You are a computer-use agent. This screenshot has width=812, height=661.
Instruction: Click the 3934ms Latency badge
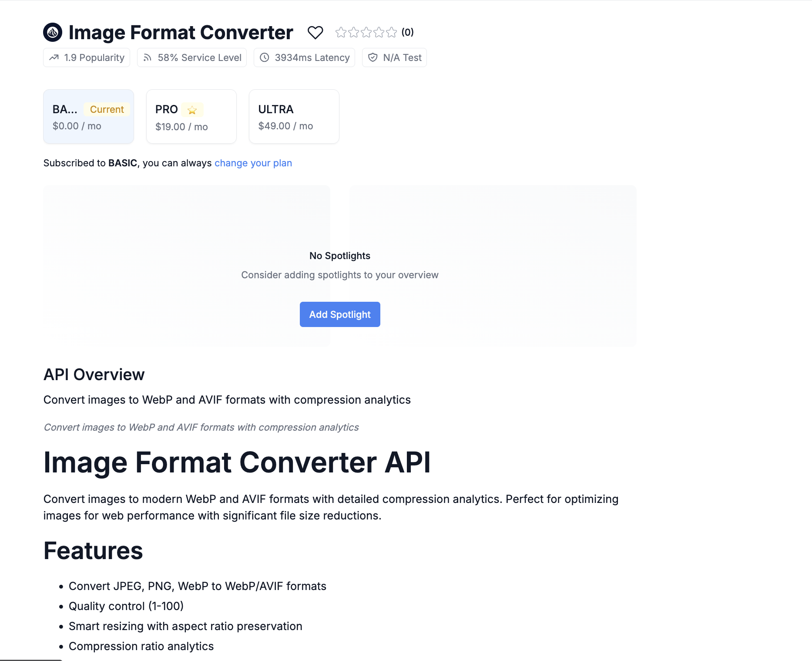[x=304, y=57]
